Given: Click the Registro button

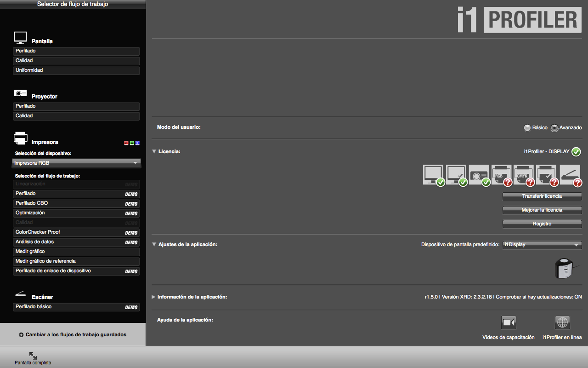Looking at the screenshot, I should [x=542, y=224].
